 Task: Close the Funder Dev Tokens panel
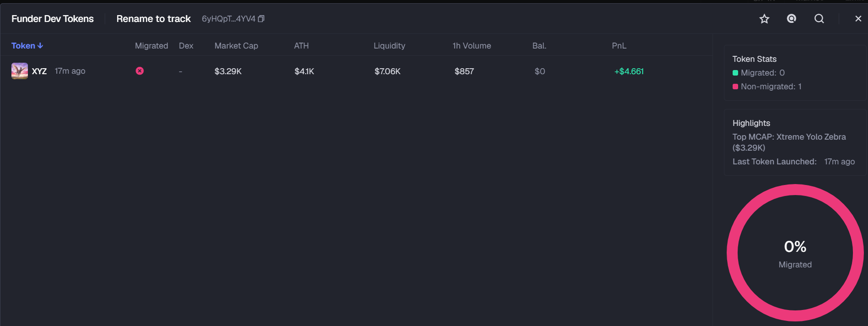point(858,19)
